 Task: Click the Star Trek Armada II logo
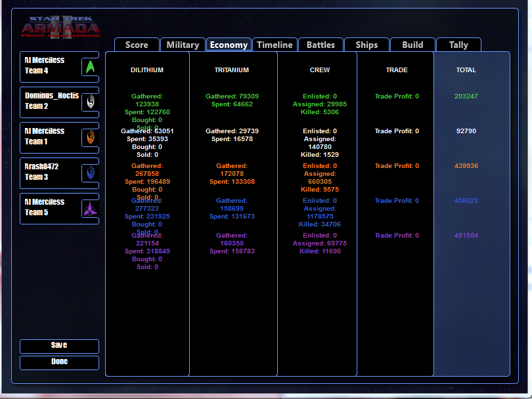60,28
